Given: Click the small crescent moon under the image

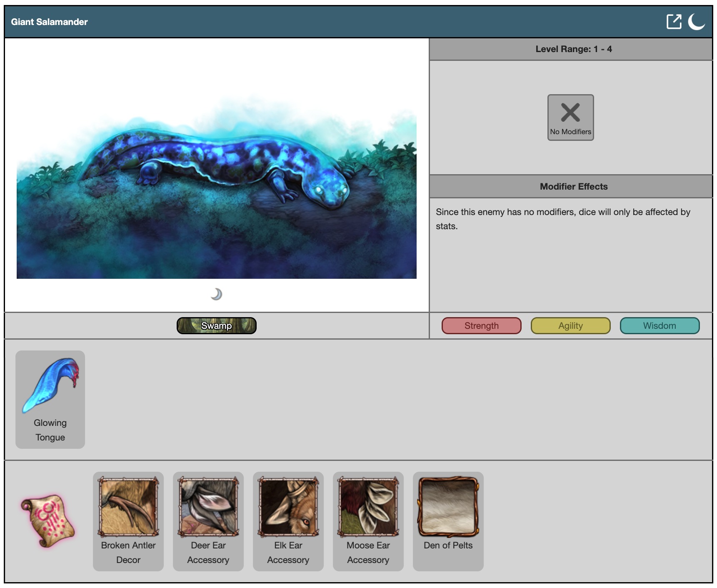Looking at the screenshot, I should [216, 294].
